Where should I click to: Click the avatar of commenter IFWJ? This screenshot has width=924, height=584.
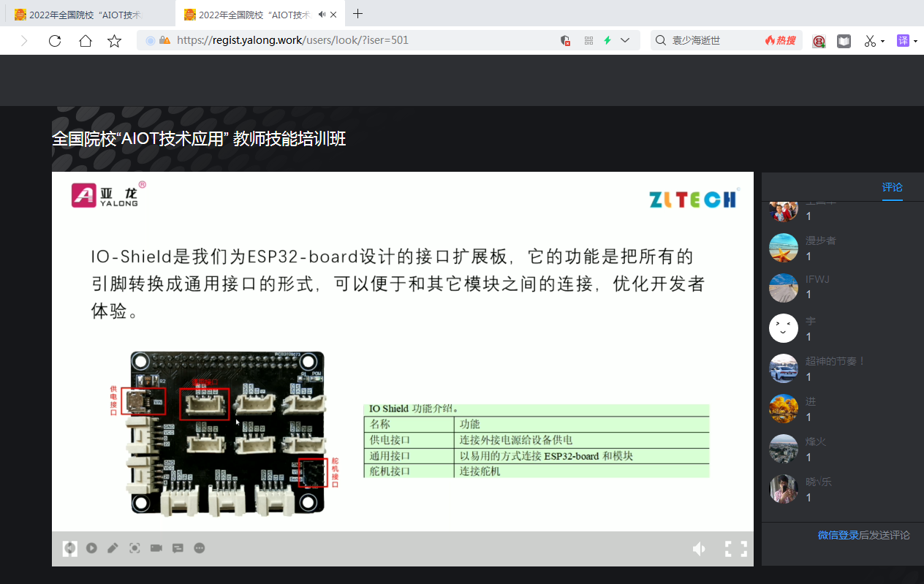(x=784, y=288)
